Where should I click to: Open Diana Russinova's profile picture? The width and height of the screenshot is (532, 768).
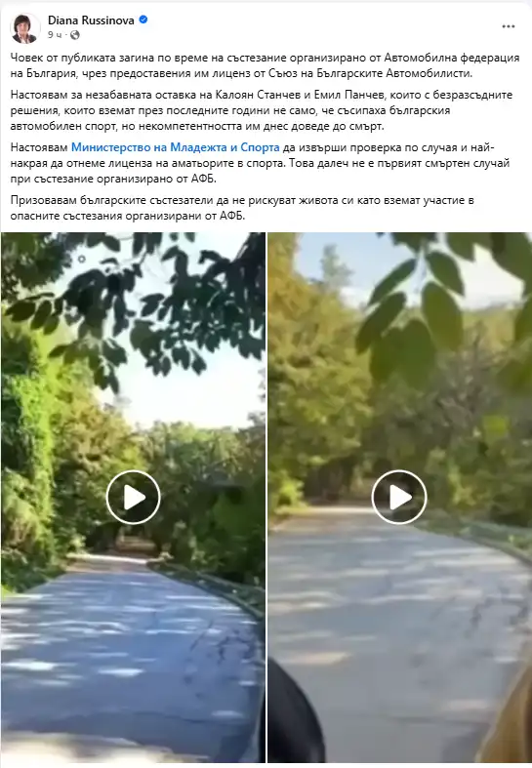tap(25, 28)
